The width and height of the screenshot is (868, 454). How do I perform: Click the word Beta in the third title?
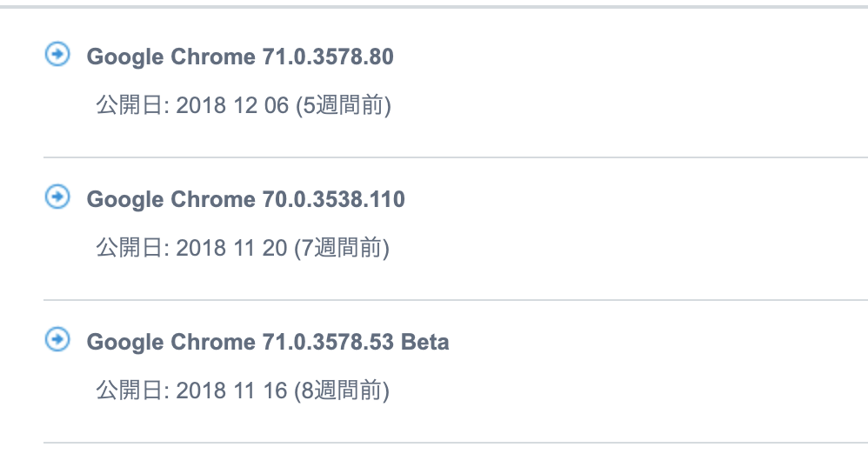pyautogui.click(x=424, y=342)
